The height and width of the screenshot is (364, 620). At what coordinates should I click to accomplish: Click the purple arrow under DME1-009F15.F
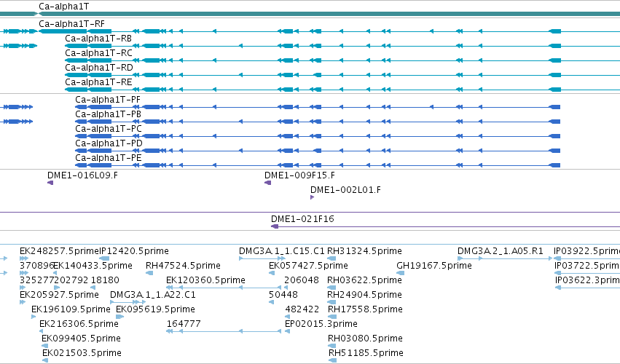point(267,183)
